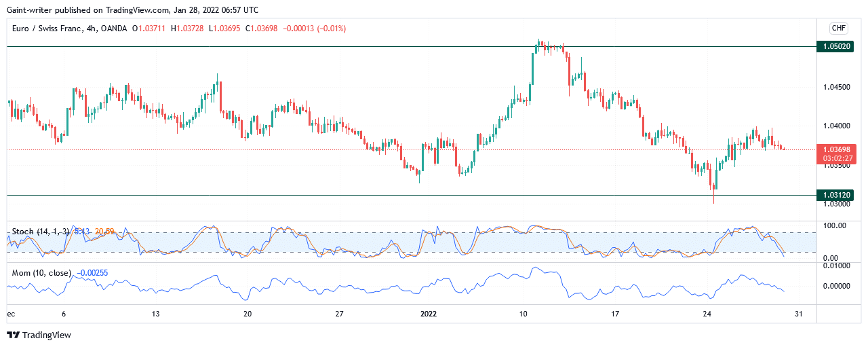This screenshot has width=868, height=347.
Task: Click the date label 31 on time axis
Action: point(800,314)
